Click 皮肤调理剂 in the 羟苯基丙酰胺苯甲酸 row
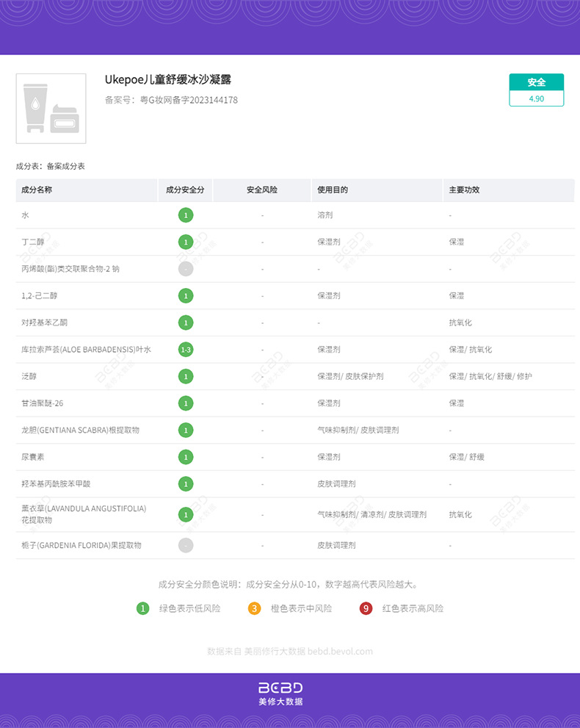 tap(336, 484)
